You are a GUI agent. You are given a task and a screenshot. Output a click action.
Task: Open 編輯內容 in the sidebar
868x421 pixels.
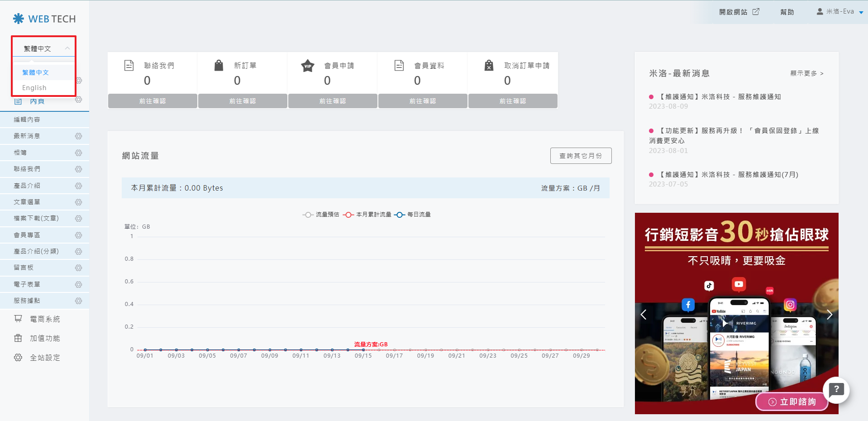coord(27,120)
